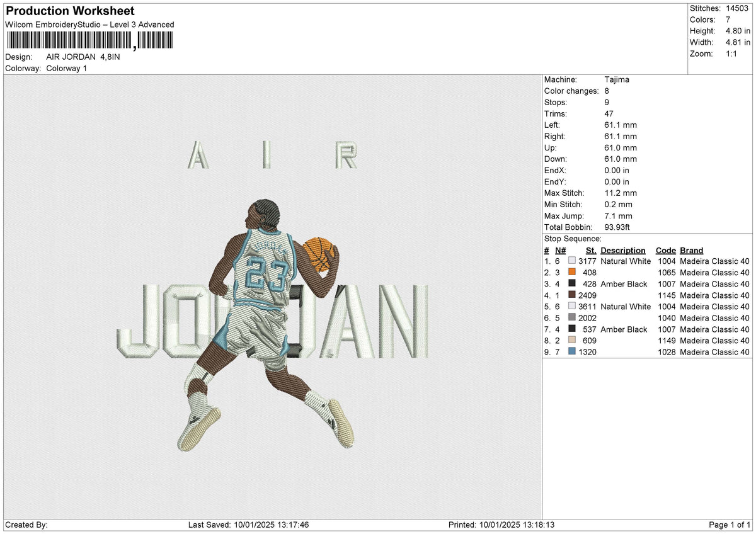Select the 'Down:' label

556,159
